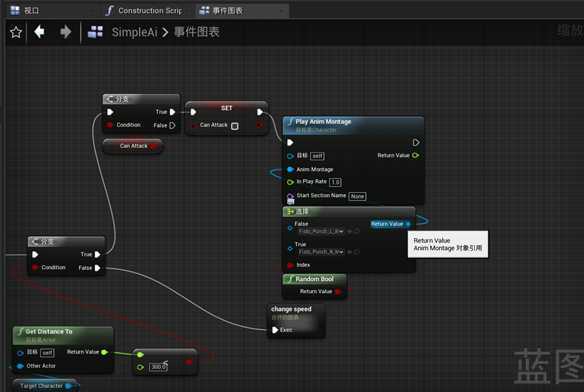Click the favorites star icon in breadcrumb bar
Viewport: 584px width, 392px height.
(x=16, y=32)
